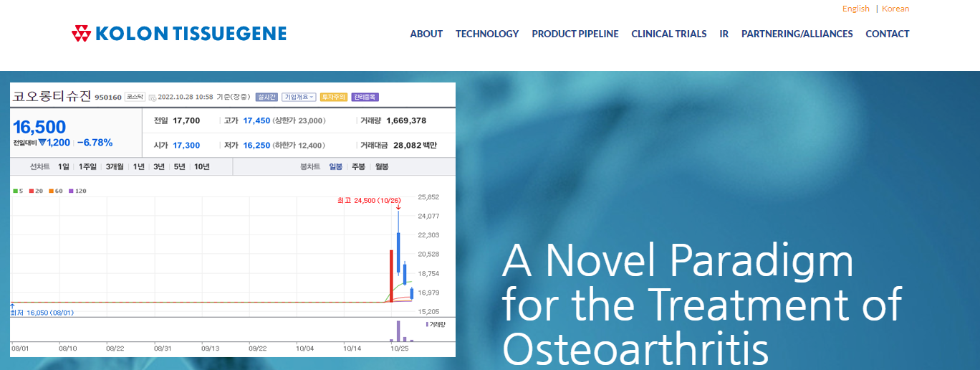Click the 실시간 badge button
This screenshot has width=980, height=370.
click(x=266, y=97)
